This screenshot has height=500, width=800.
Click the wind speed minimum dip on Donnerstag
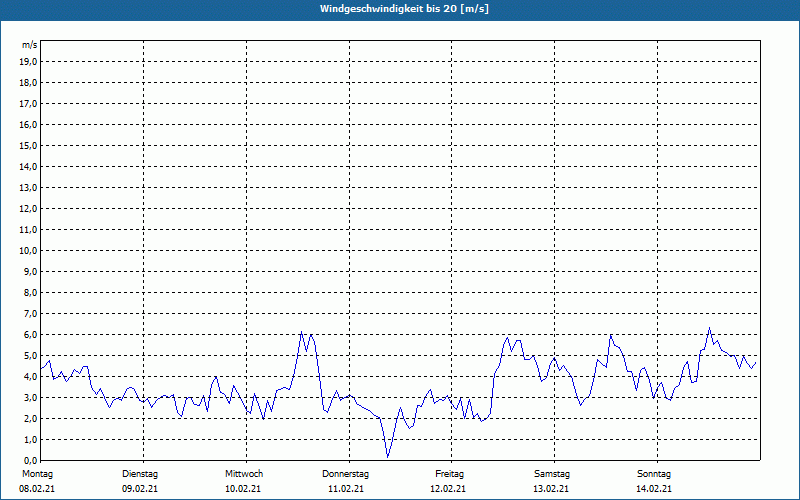388,456
